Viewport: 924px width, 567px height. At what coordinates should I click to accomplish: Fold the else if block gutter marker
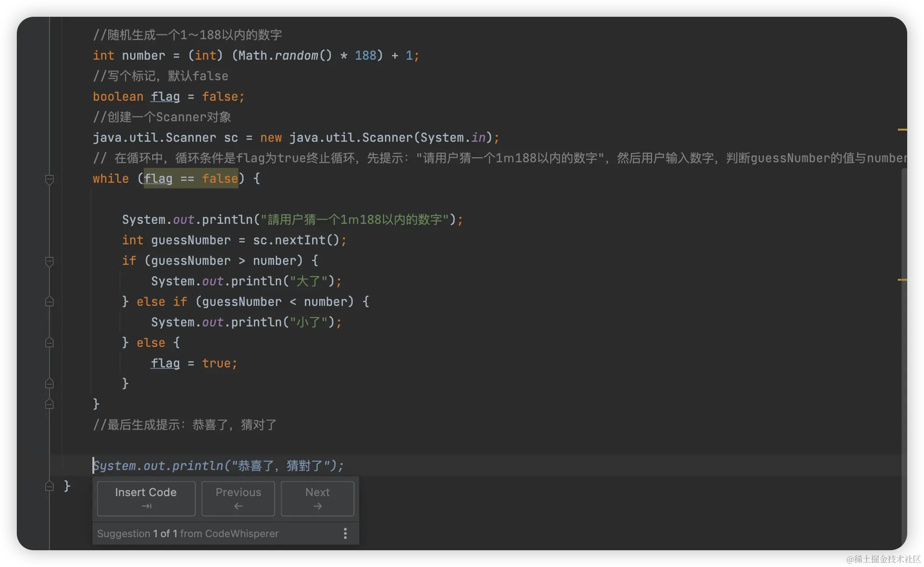[x=49, y=302]
